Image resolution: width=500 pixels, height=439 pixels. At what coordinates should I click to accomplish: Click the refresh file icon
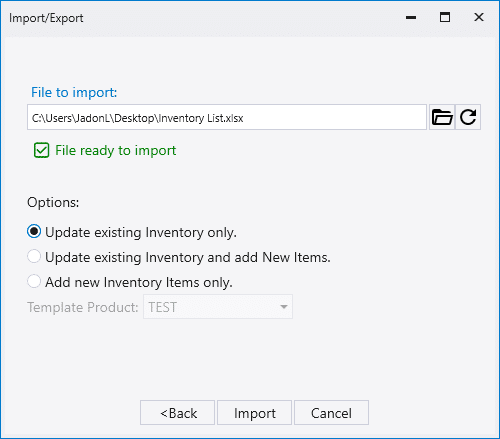(468, 117)
